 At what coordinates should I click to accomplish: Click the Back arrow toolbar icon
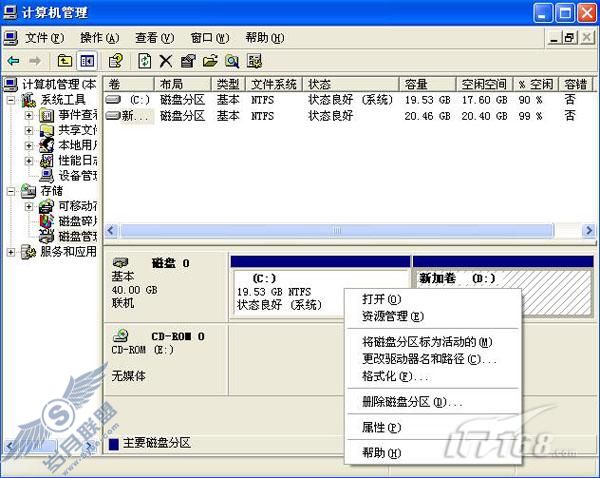[x=14, y=61]
